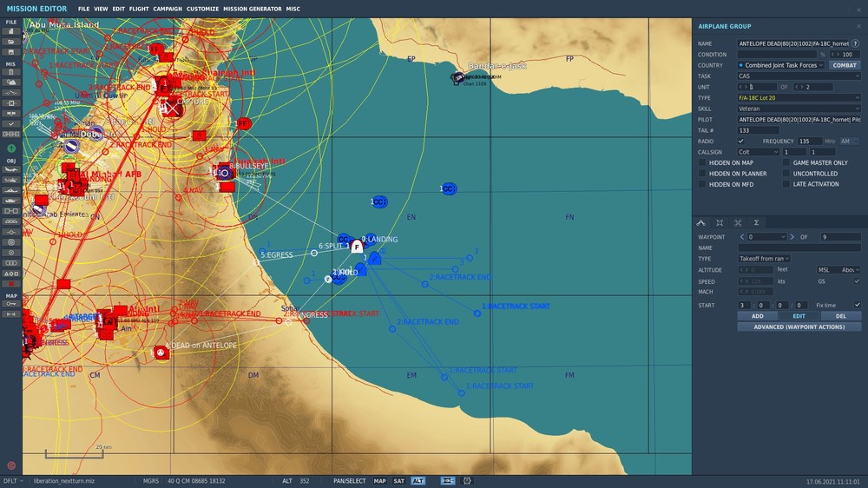Screen dimensions: 868x488
Task: Enable UNCONTROLLED checkbox
Action: (x=786, y=174)
